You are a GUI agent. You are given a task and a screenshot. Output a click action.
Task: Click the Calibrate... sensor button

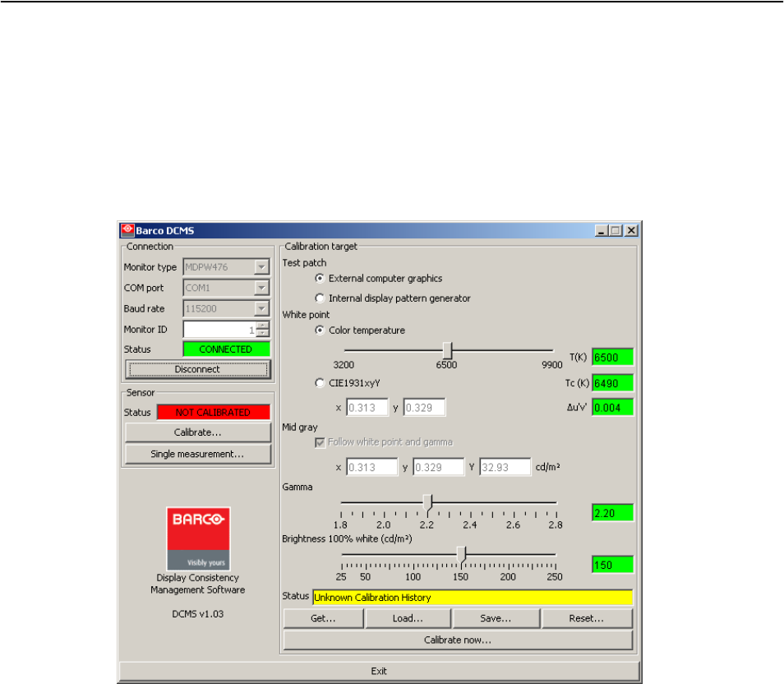point(197,432)
